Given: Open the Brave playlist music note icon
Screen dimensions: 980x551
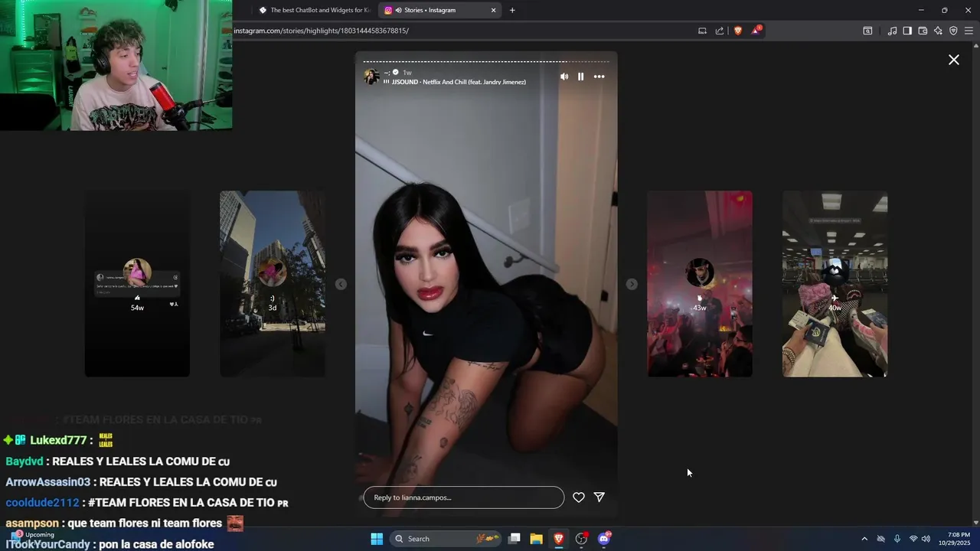Looking at the screenshot, I should (x=892, y=31).
